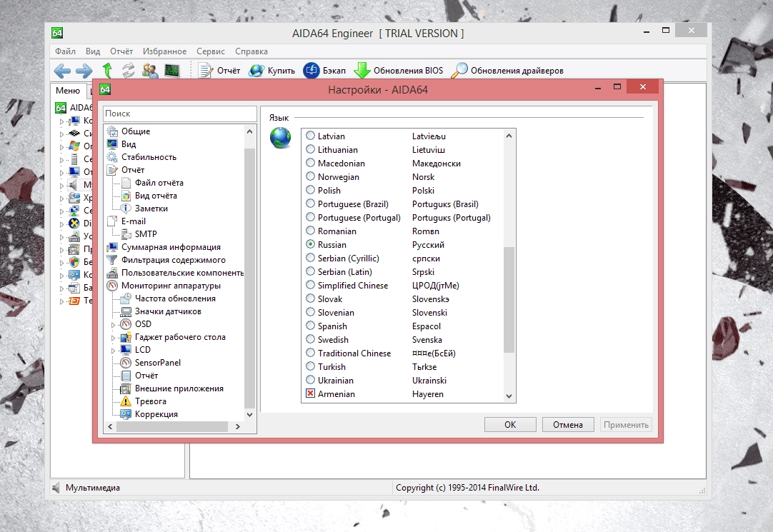Select Мониторинг аппаратуры category
The image size is (773, 532).
(x=171, y=286)
